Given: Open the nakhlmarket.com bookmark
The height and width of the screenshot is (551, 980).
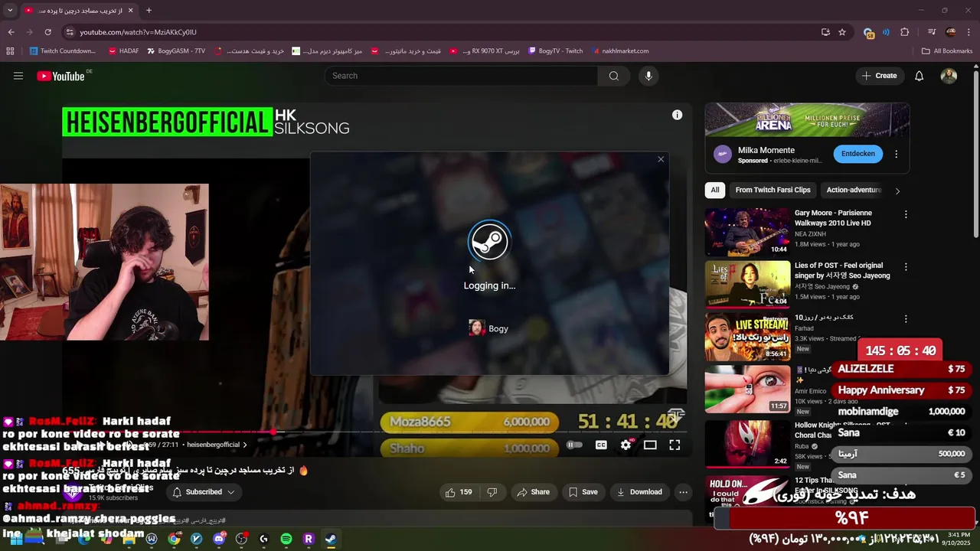Looking at the screenshot, I should [x=619, y=51].
